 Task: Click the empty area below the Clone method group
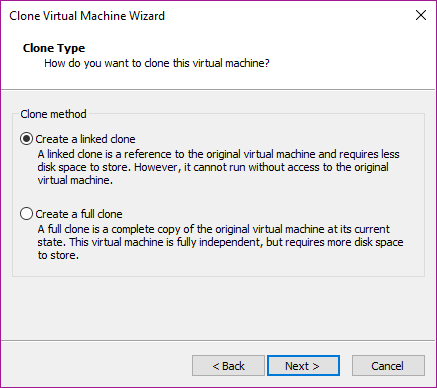pos(218,307)
